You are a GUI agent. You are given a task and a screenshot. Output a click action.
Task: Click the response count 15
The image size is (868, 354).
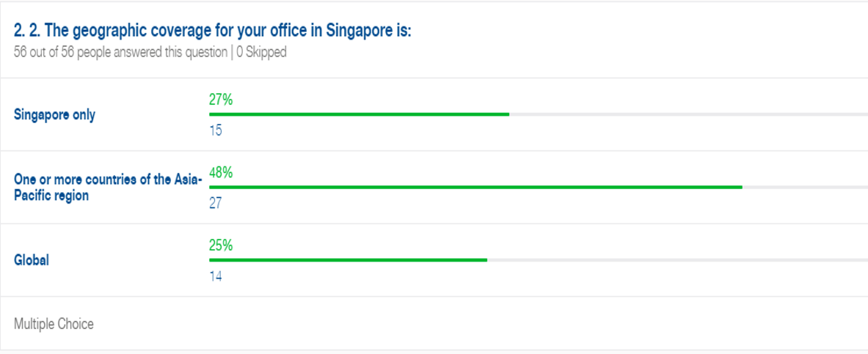215,130
